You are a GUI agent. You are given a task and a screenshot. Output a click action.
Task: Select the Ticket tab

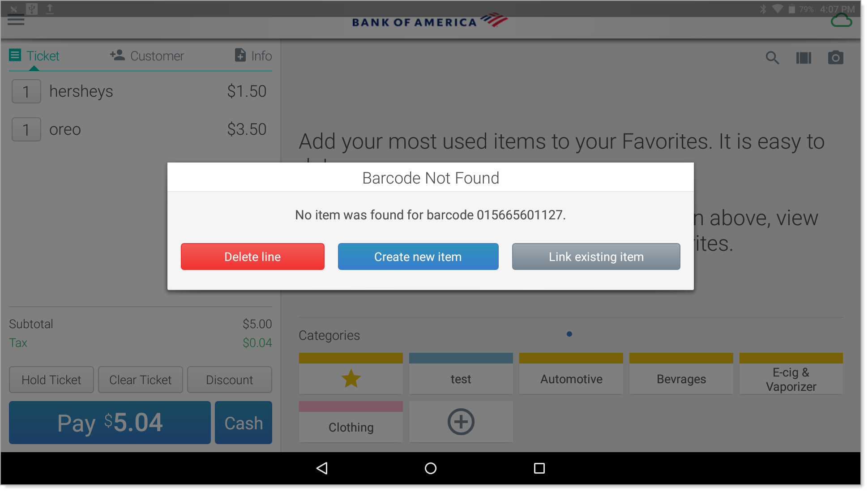coord(34,56)
